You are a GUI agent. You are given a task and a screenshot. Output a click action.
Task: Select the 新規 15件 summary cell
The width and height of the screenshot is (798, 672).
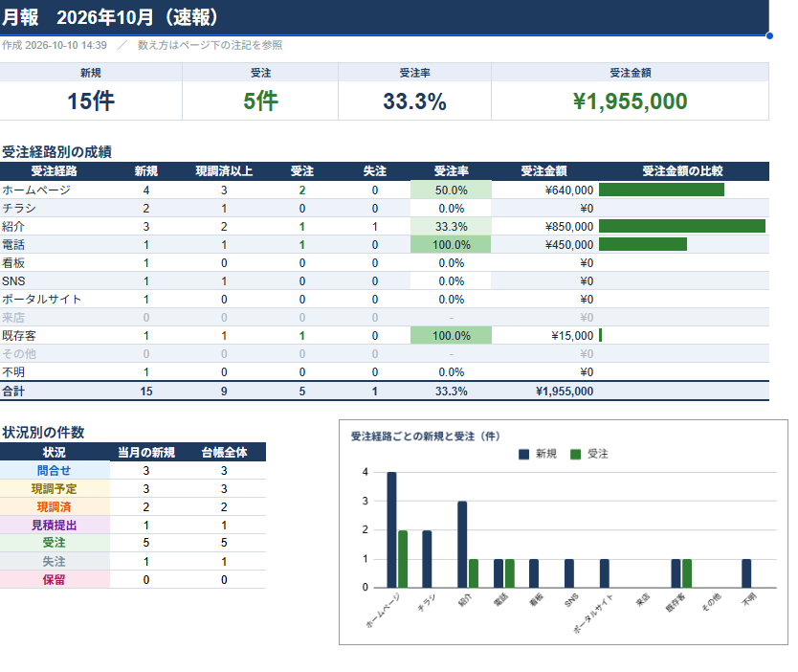(x=91, y=92)
